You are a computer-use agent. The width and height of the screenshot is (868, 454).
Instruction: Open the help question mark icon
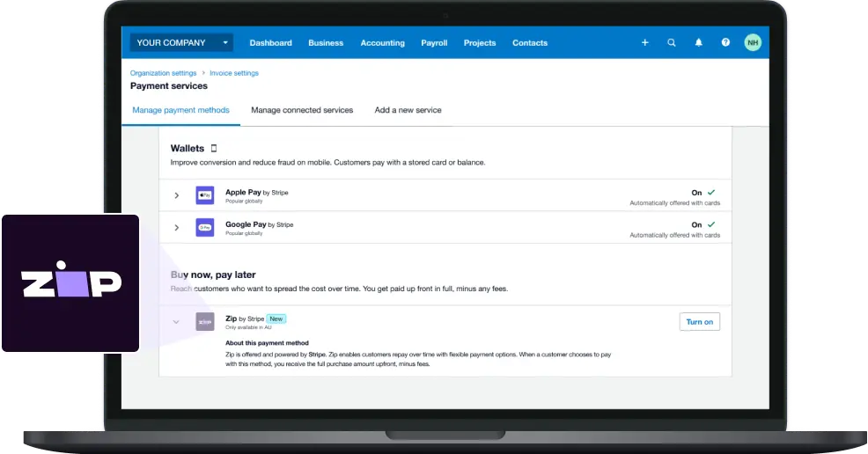coord(725,42)
